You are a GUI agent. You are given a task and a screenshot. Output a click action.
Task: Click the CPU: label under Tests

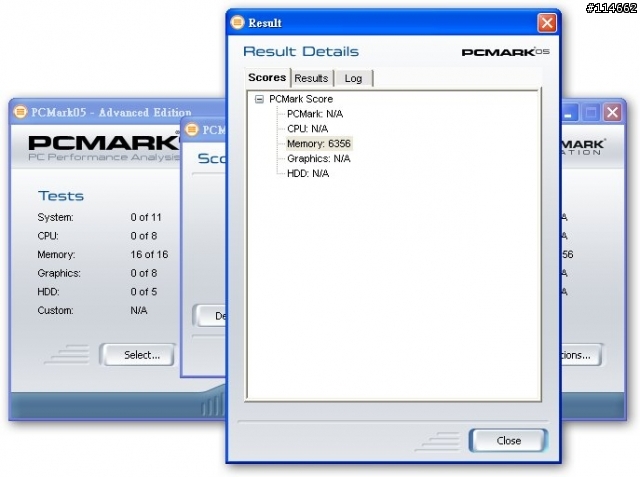pyautogui.click(x=48, y=236)
